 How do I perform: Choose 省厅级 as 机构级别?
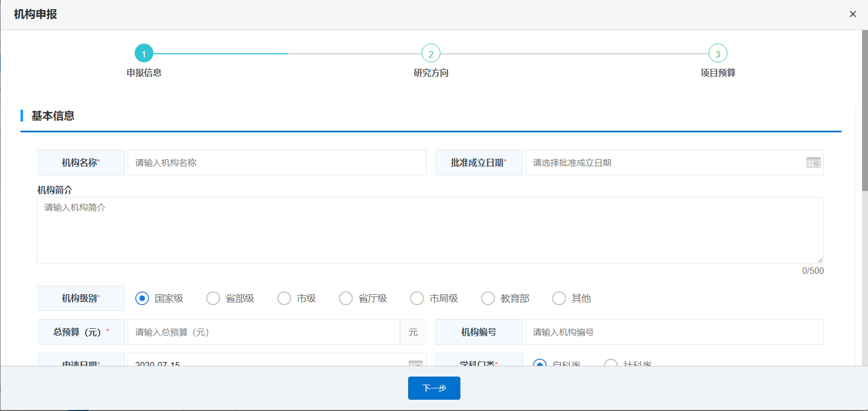tap(346, 298)
